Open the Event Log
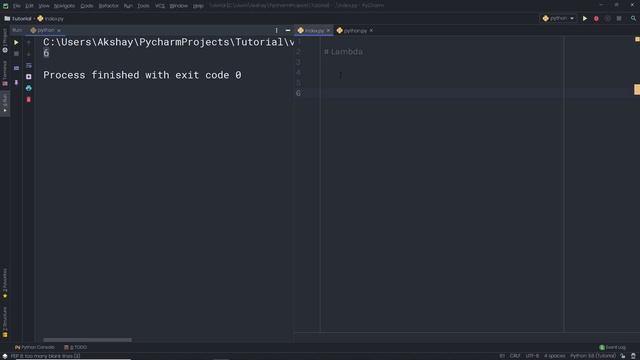The image size is (640, 360). tap(612, 347)
